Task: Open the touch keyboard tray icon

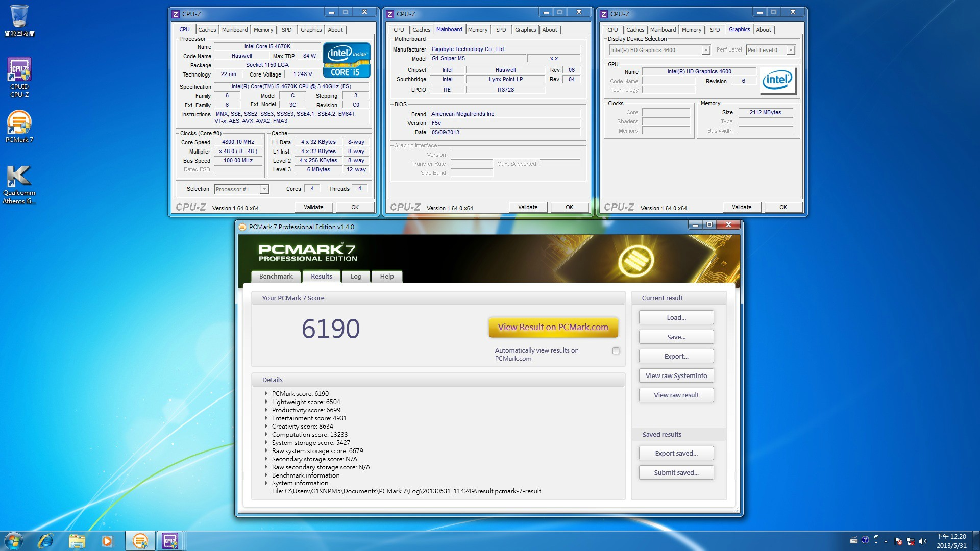Action: [853, 540]
